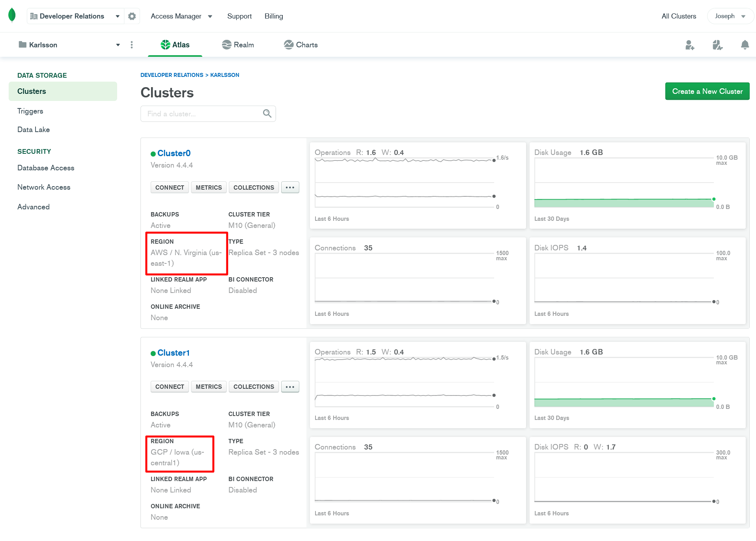Image resolution: width=756 pixels, height=541 pixels.
Task: Click COLLECTIONS button for Cluster1
Action: (x=254, y=387)
